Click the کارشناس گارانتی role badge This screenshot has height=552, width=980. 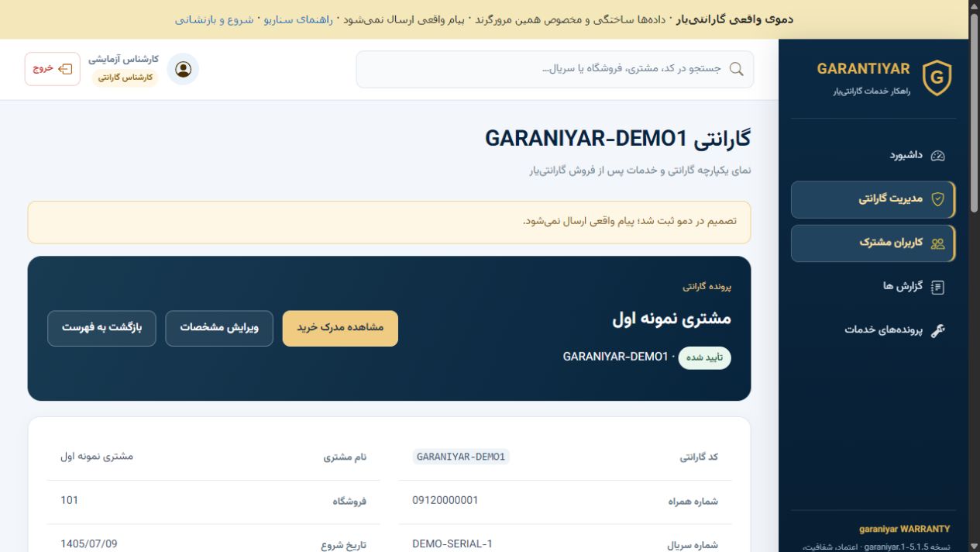tap(125, 78)
